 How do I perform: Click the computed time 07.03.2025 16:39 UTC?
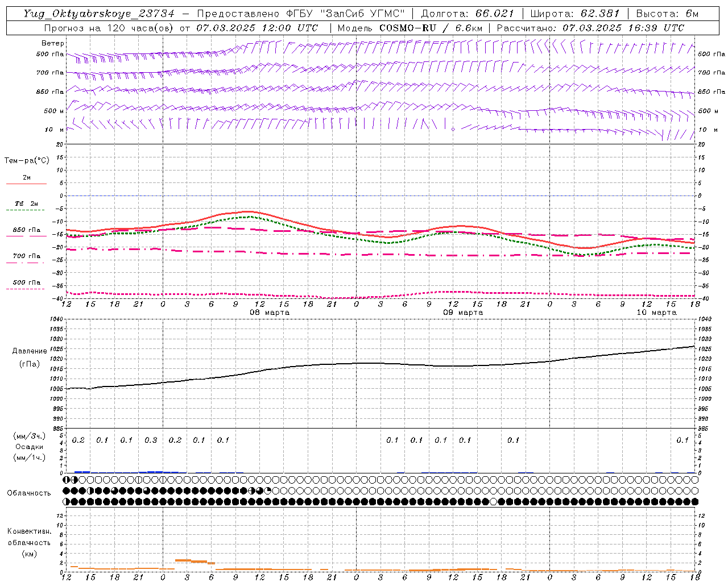coord(623,28)
